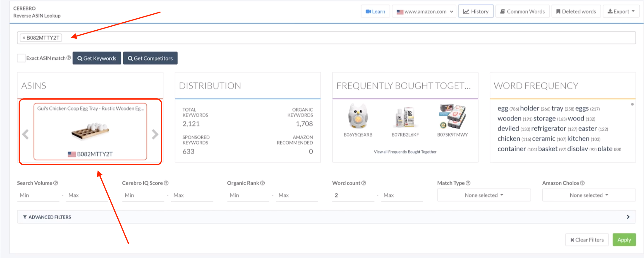Click the word 'ceramic' in Word Frequency
The image size is (644, 258).
544,139
